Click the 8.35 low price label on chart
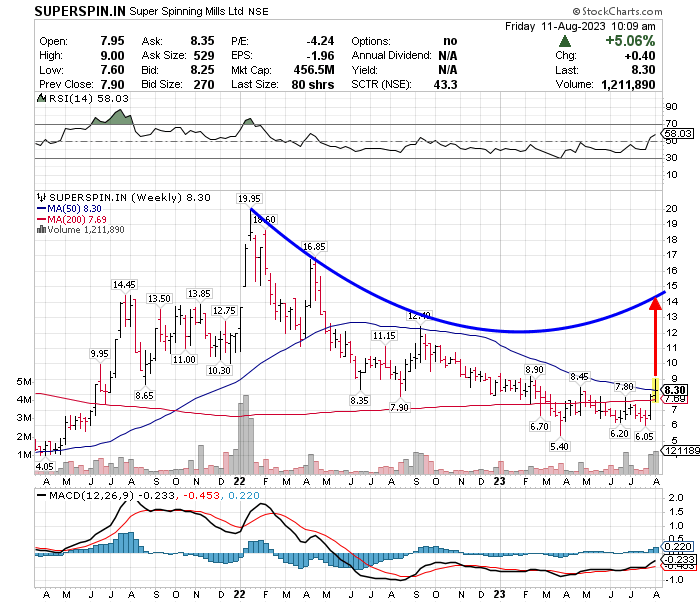Image resolution: width=700 pixels, height=603 pixels. (359, 400)
